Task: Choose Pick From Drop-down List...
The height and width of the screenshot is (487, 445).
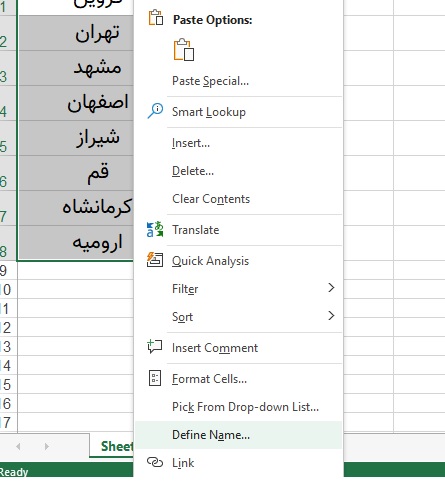Action: [238, 407]
